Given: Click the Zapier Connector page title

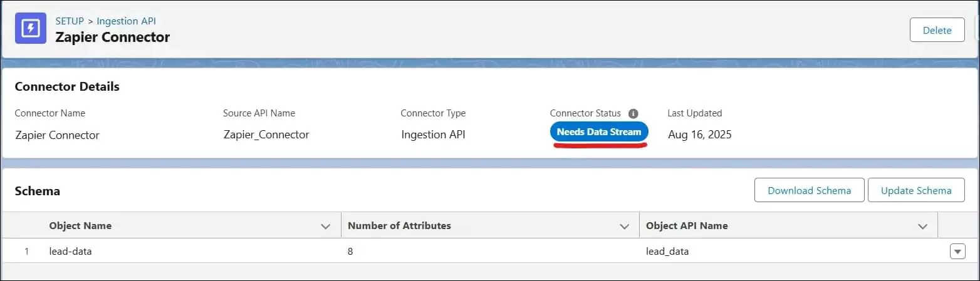Looking at the screenshot, I should pyautogui.click(x=113, y=37).
